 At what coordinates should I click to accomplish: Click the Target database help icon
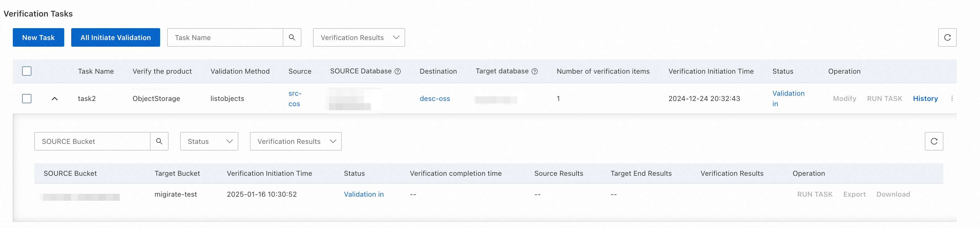pyautogui.click(x=534, y=71)
